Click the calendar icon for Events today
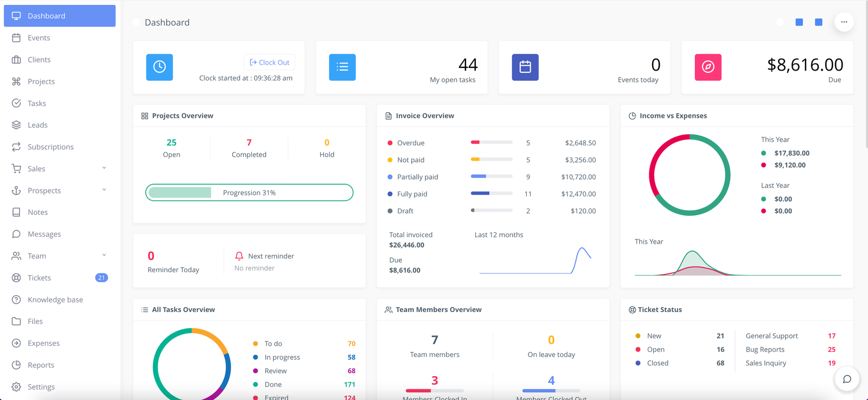868x400 pixels. point(525,67)
